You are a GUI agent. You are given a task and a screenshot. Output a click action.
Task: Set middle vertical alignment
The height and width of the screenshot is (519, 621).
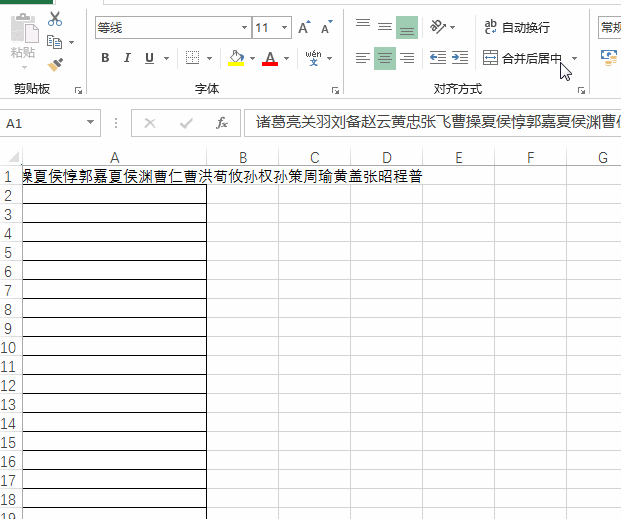pyautogui.click(x=385, y=27)
